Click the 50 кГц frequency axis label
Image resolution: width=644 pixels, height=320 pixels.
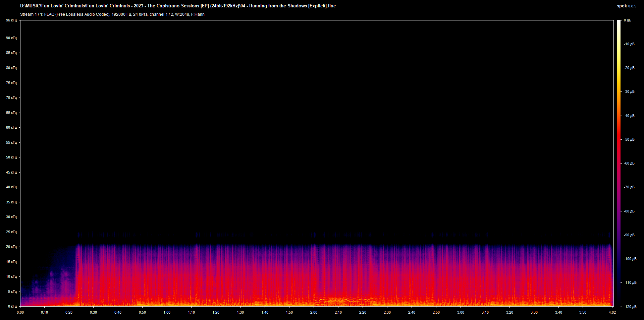(11, 157)
